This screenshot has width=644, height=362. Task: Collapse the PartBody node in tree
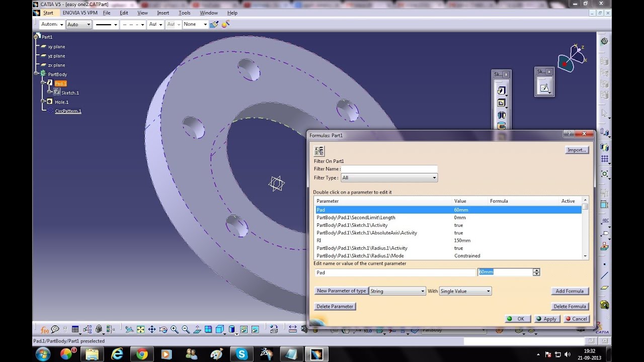36,74
